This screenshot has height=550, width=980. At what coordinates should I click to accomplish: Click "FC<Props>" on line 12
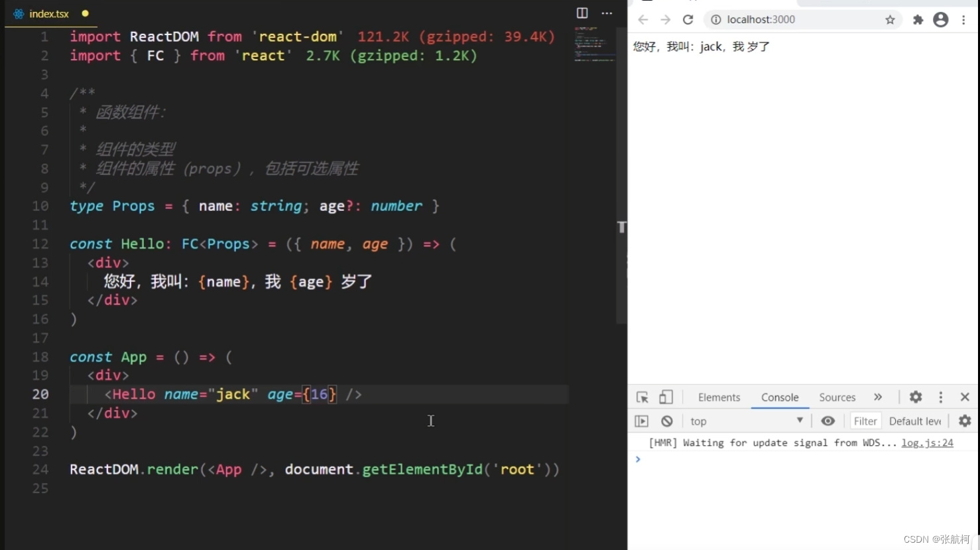tap(220, 244)
